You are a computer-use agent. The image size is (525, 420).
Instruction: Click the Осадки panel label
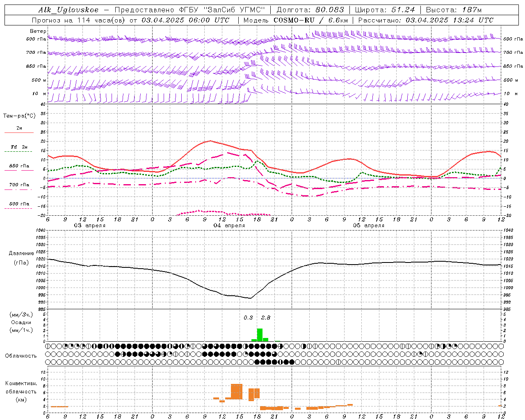pyautogui.click(x=21, y=322)
